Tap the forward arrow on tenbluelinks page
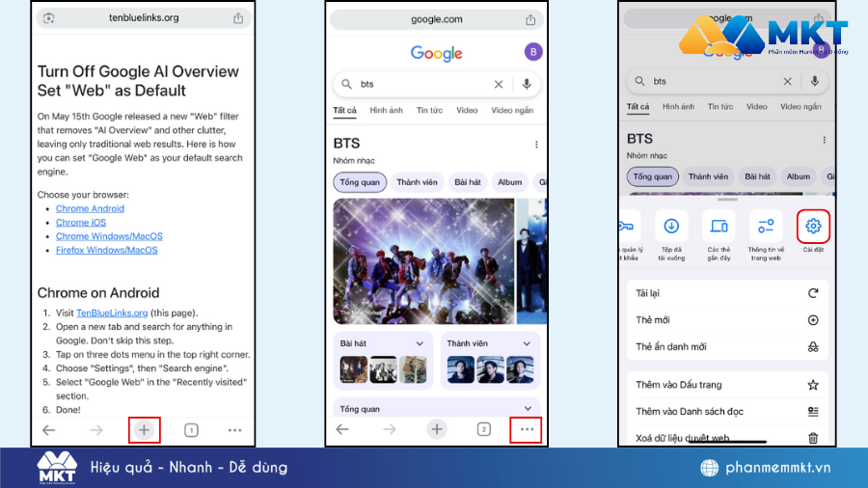 click(96, 430)
